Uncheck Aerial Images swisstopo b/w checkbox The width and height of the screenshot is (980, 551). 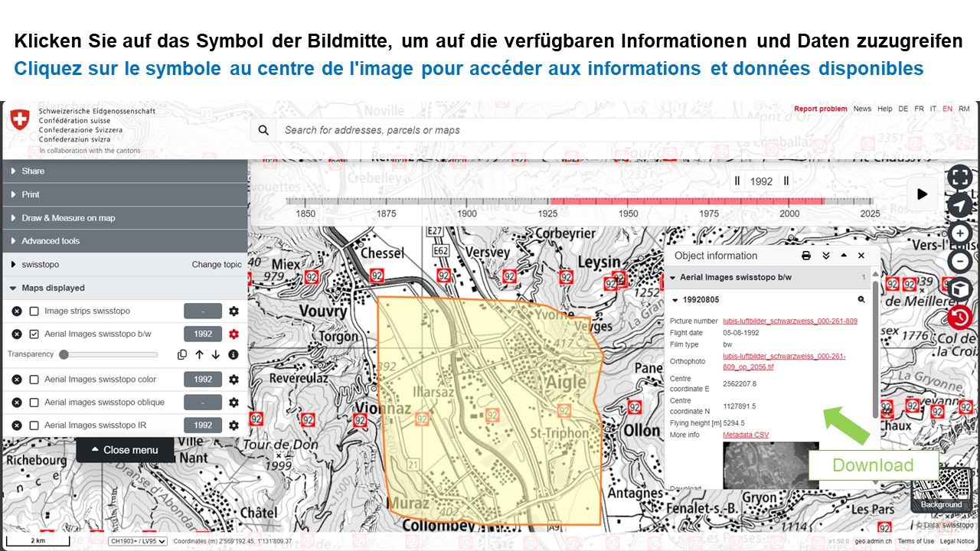(34, 334)
